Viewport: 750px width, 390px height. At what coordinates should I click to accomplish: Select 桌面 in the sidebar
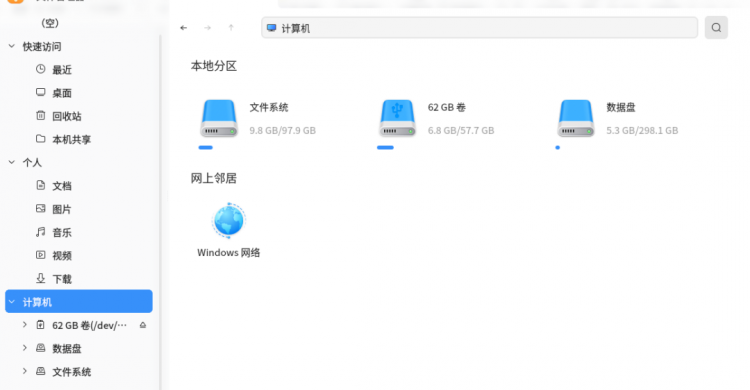[62, 93]
